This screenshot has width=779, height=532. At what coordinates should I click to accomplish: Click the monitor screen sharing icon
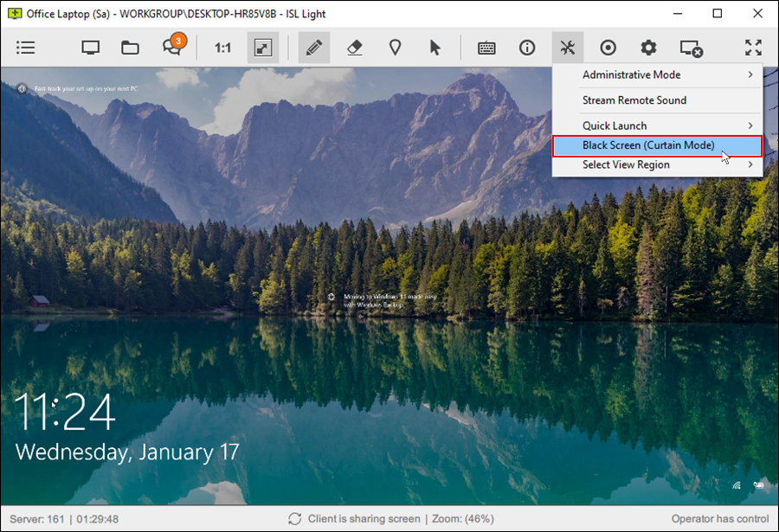tap(90, 48)
